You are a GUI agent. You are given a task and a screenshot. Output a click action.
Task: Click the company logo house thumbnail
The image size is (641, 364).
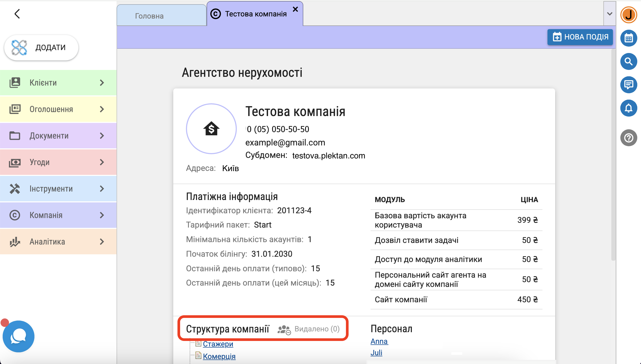click(211, 129)
